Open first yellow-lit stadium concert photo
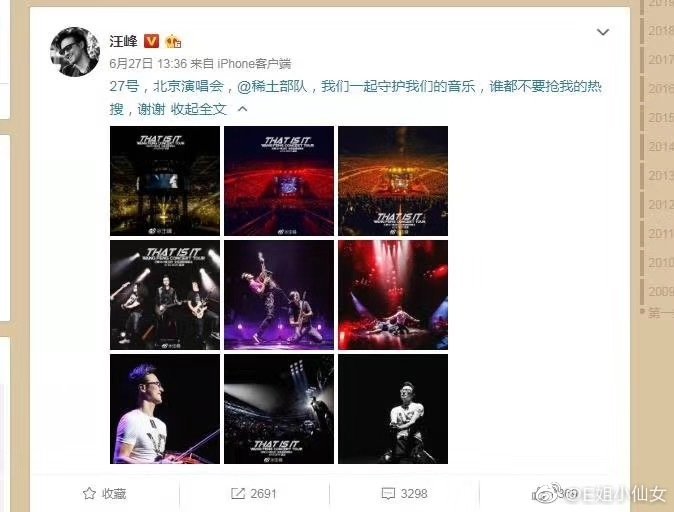The width and height of the screenshot is (674, 512). pos(165,181)
